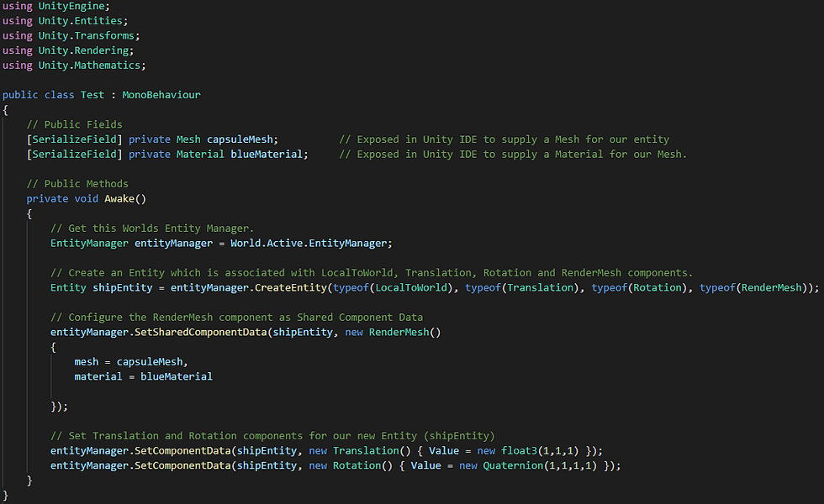Click 'Quaternion(1,1,1,1)' value

point(540,465)
